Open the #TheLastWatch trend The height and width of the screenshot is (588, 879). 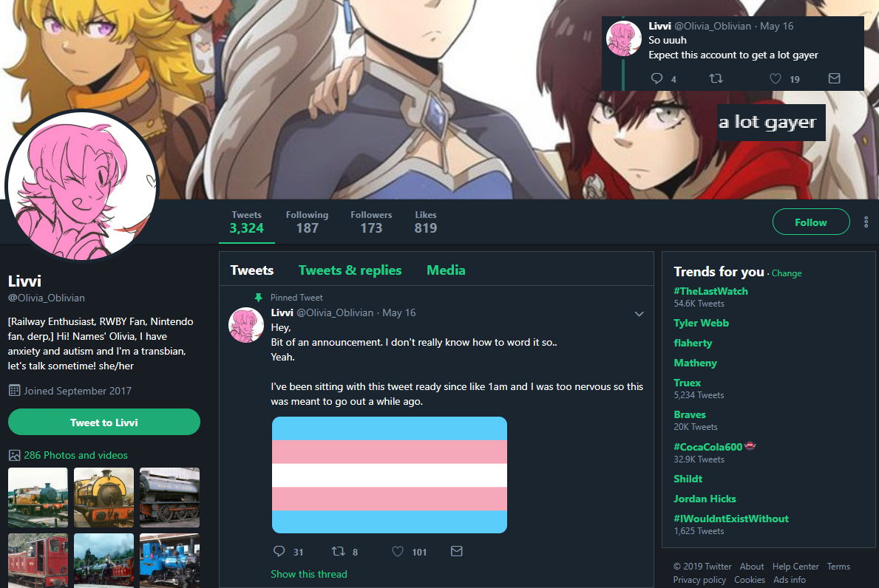710,291
